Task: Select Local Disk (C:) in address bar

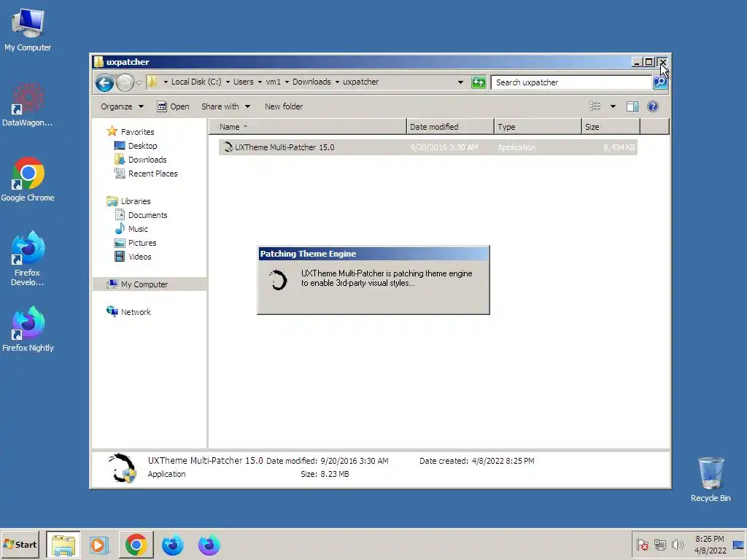Action: (196, 82)
